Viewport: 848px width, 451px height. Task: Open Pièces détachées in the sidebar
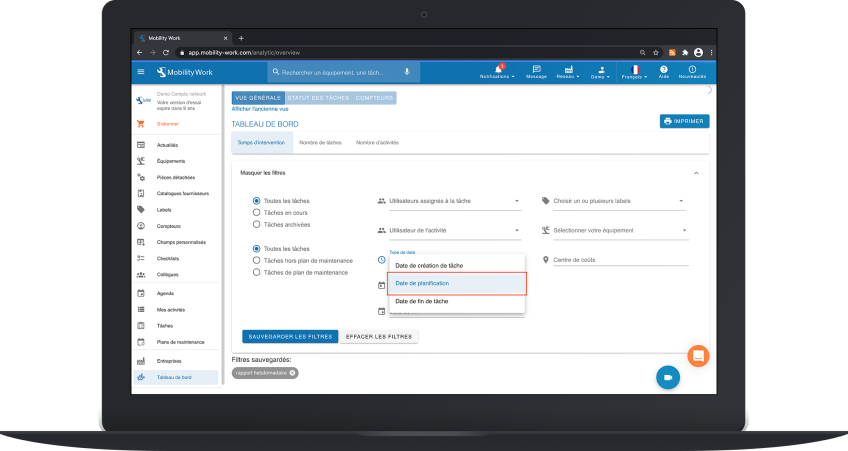[176, 177]
